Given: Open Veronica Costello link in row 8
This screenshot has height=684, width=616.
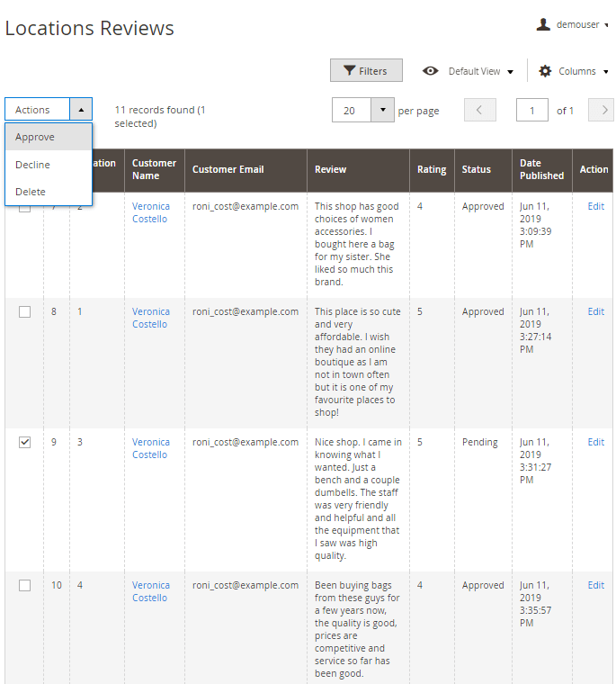Looking at the screenshot, I should click(150, 318).
